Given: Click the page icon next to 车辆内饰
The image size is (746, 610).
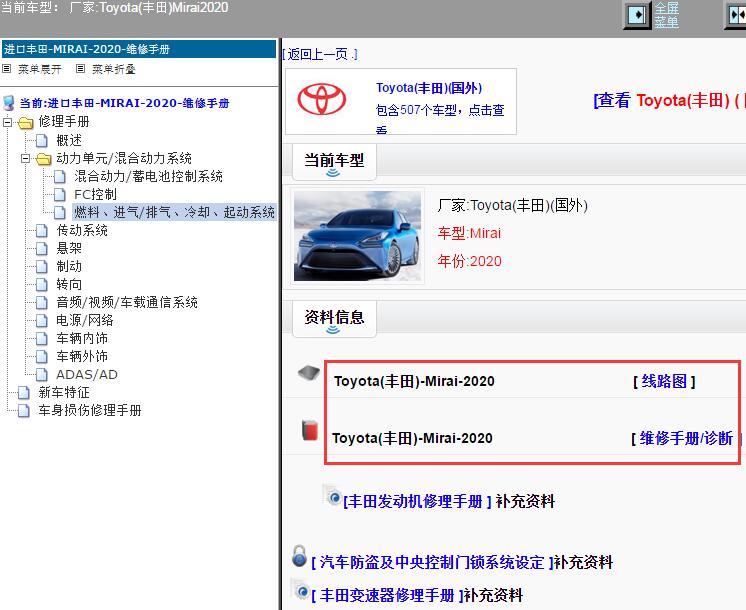Looking at the screenshot, I should point(42,339).
